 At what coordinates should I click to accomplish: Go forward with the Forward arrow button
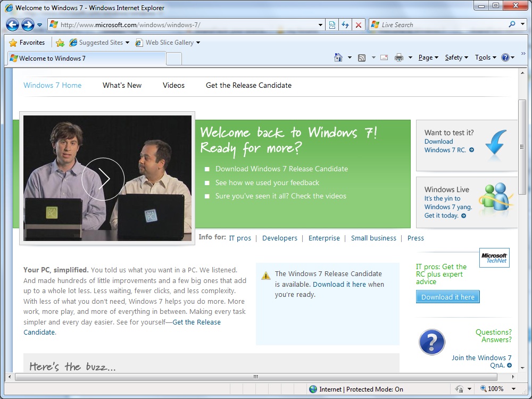pyautogui.click(x=28, y=25)
